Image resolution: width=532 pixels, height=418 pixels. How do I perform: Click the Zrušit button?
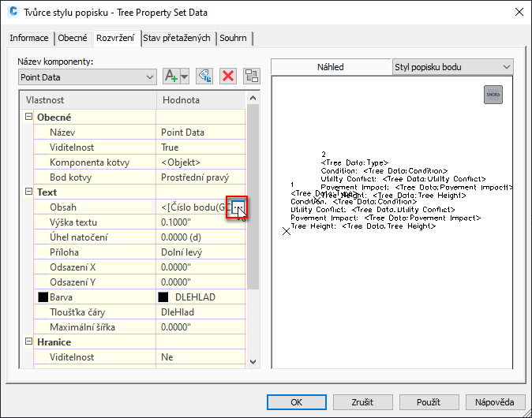[x=363, y=402]
